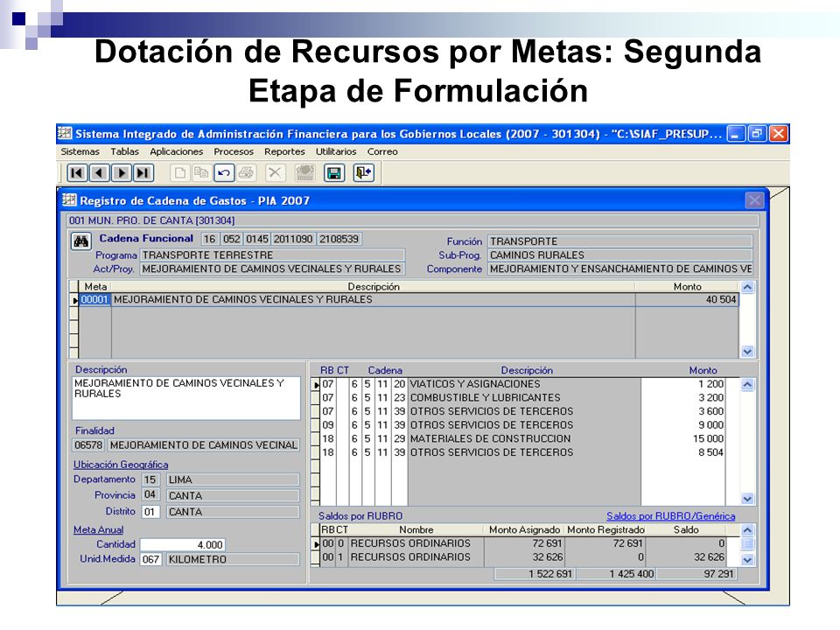Open the Aplicaciones menu

176,151
